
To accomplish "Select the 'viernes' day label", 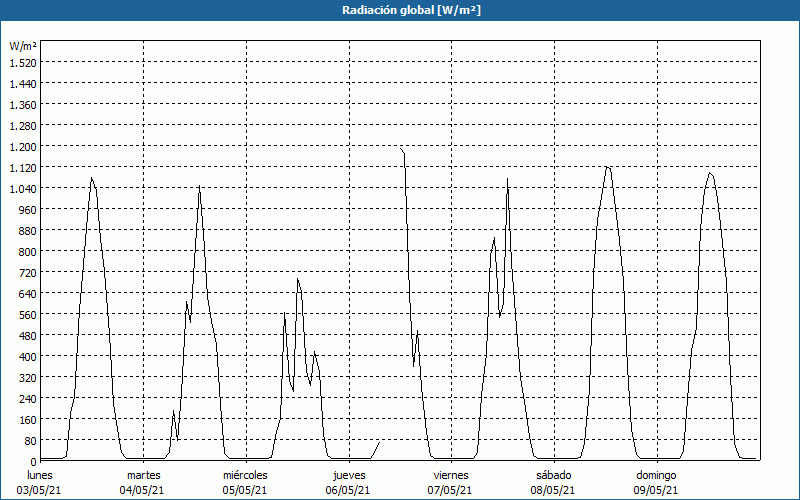I will point(451,475).
